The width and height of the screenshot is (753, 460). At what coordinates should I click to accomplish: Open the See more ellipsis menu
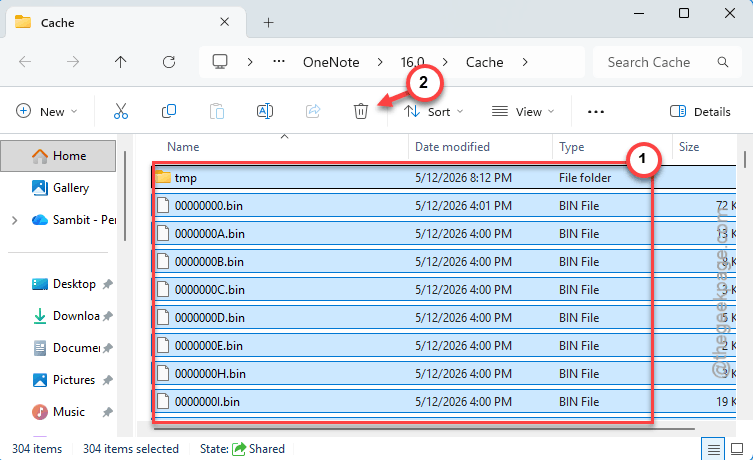(595, 112)
